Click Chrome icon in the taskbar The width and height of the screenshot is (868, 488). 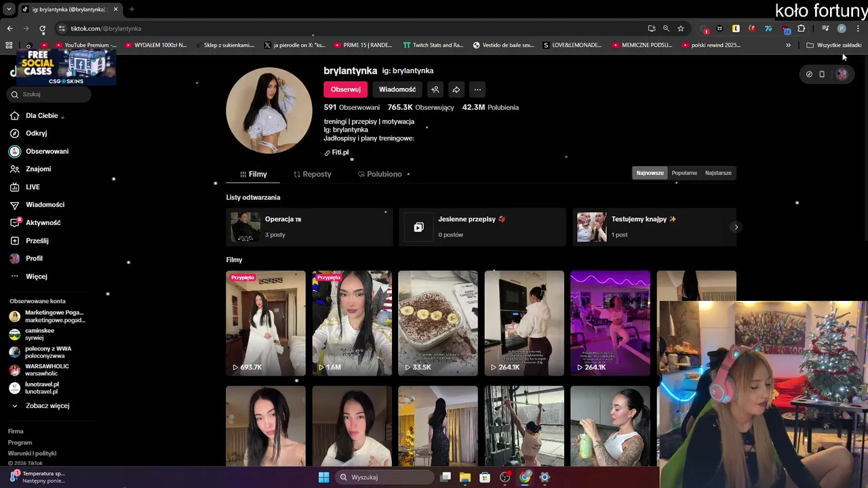tap(525, 477)
